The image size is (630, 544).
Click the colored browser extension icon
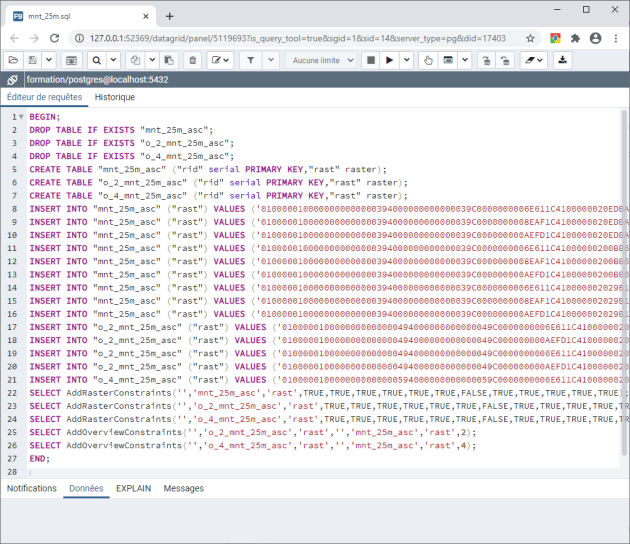click(x=555, y=38)
